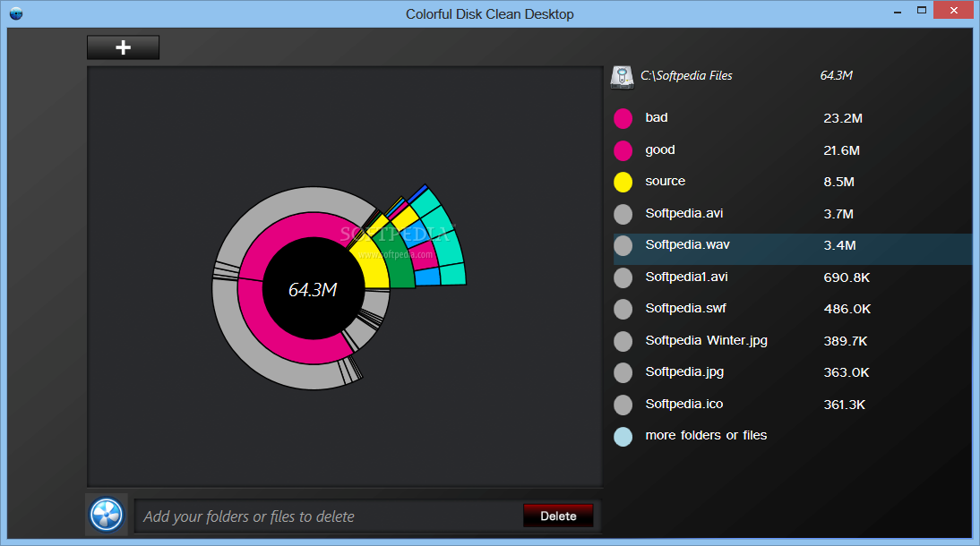Close the Colorful Disk Clean window
The image size is (980, 546).
pyautogui.click(x=954, y=10)
